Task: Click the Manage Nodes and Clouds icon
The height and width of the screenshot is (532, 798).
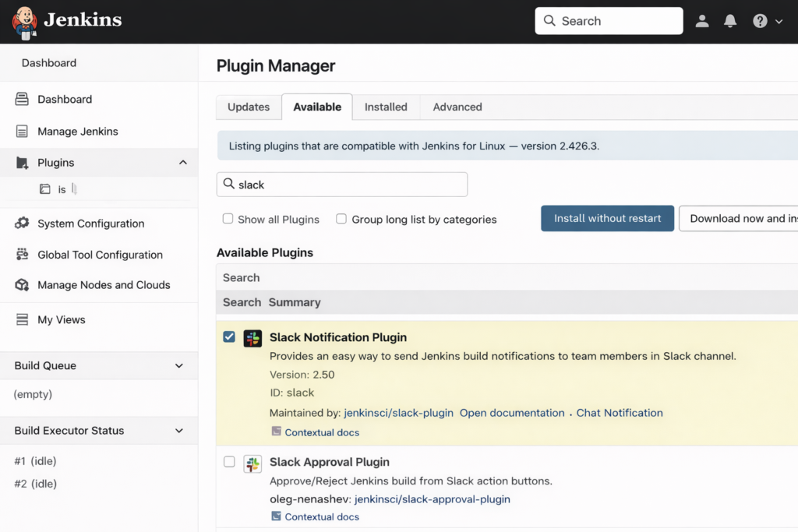Action: coord(23,285)
